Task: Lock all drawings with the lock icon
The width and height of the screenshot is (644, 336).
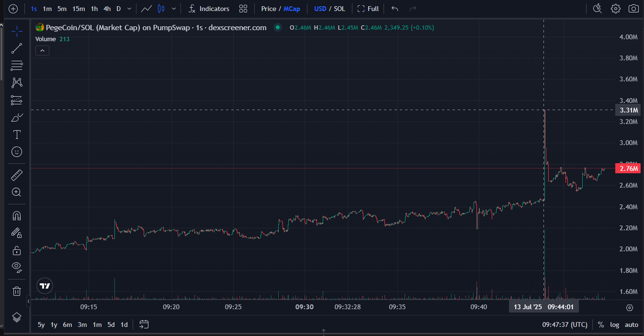Action: tap(17, 250)
